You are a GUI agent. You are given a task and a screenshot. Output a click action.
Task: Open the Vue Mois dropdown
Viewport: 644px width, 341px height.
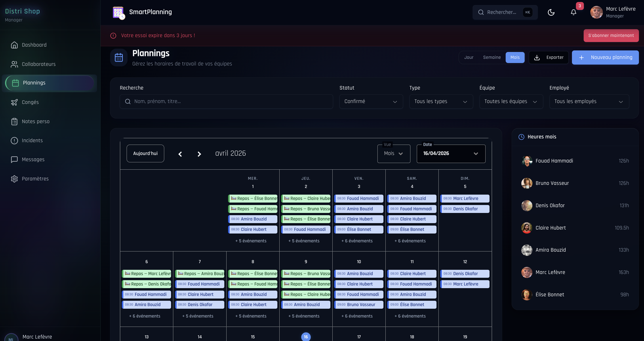pyautogui.click(x=394, y=154)
